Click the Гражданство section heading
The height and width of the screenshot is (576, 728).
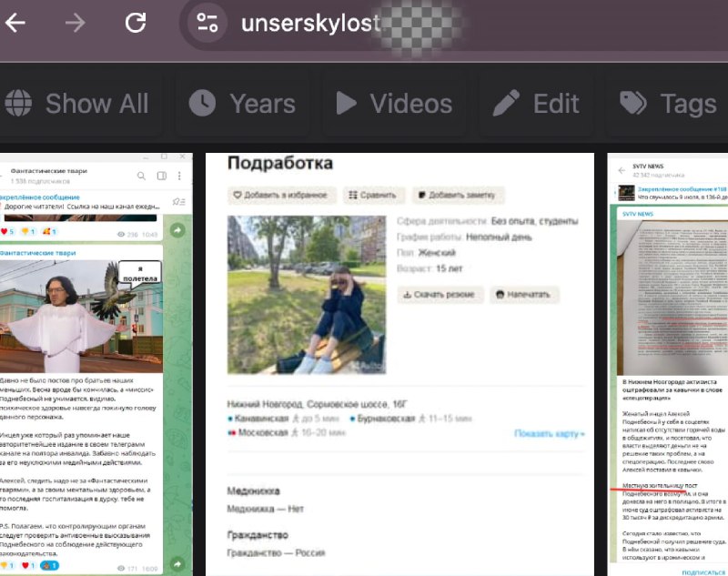[x=258, y=535]
